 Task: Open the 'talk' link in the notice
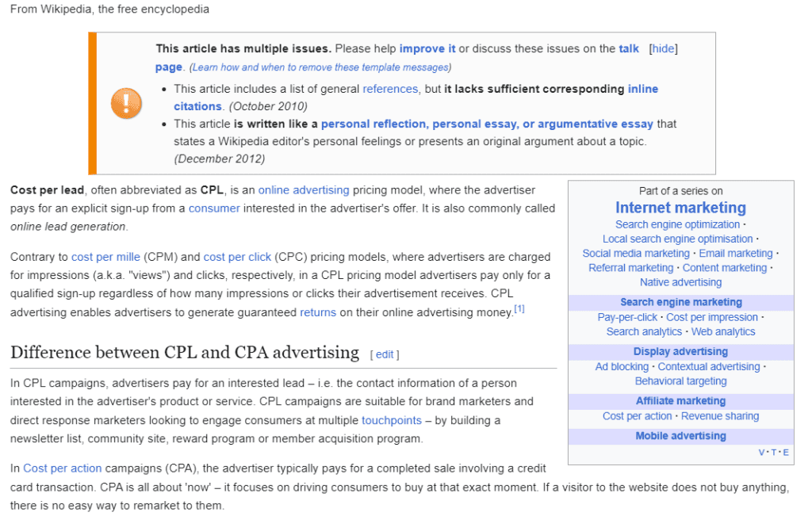click(x=629, y=48)
